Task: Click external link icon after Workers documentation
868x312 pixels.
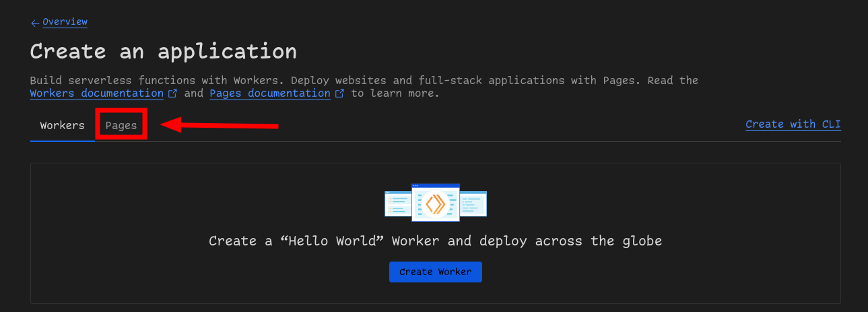Action: pos(172,93)
